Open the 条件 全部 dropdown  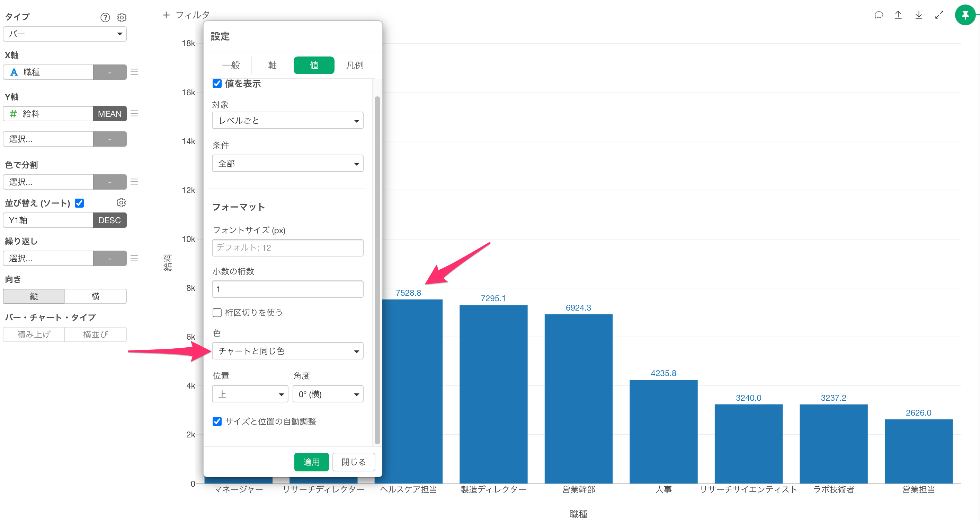coord(288,163)
